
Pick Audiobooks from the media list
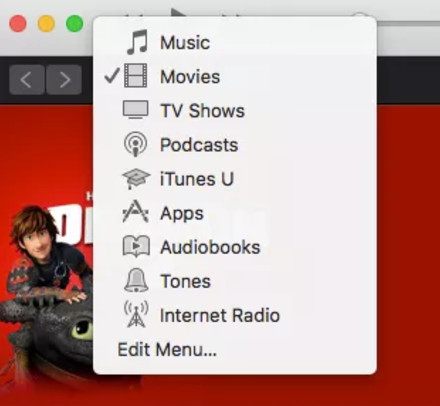tap(235, 247)
